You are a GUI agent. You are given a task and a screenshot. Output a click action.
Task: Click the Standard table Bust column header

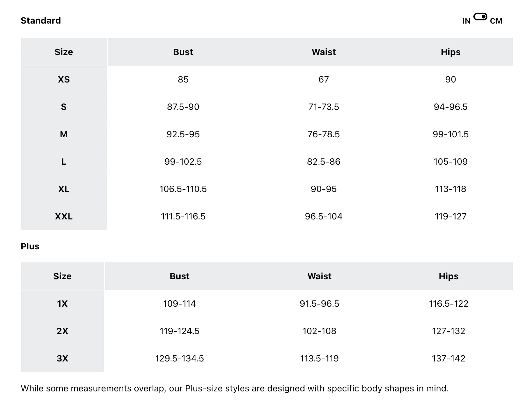pyautogui.click(x=183, y=52)
